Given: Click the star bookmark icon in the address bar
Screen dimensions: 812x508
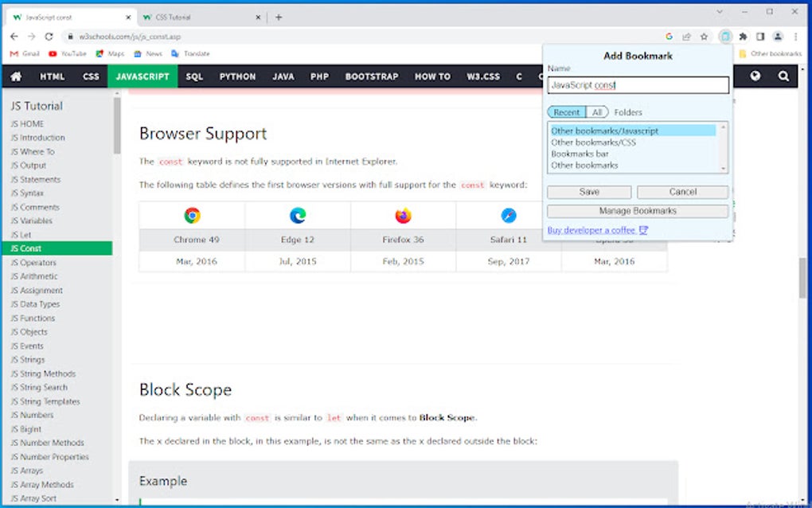Looking at the screenshot, I should click(x=705, y=37).
